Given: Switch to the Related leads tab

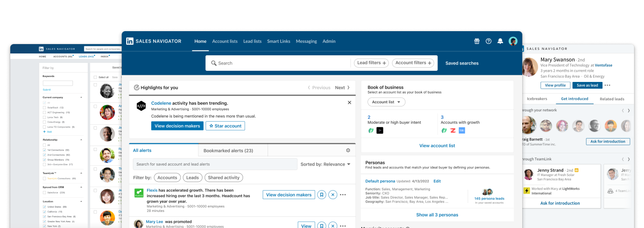Looking at the screenshot, I should pyautogui.click(x=612, y=99).
